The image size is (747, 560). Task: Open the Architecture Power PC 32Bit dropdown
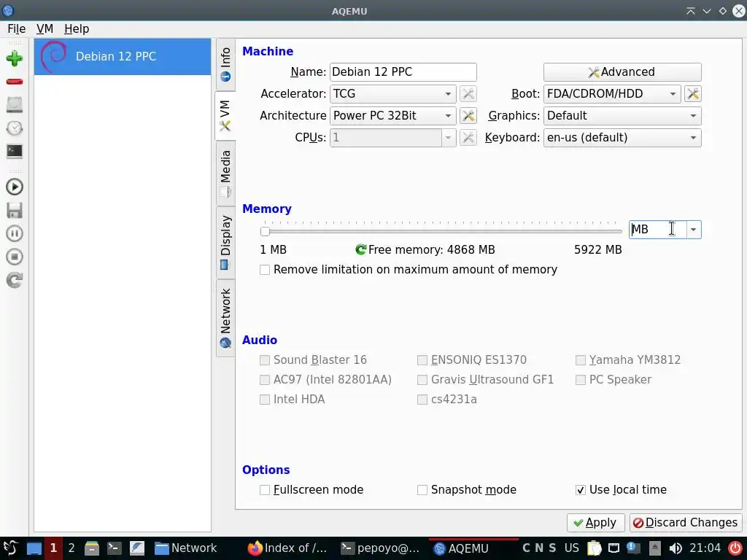(393, 116)
